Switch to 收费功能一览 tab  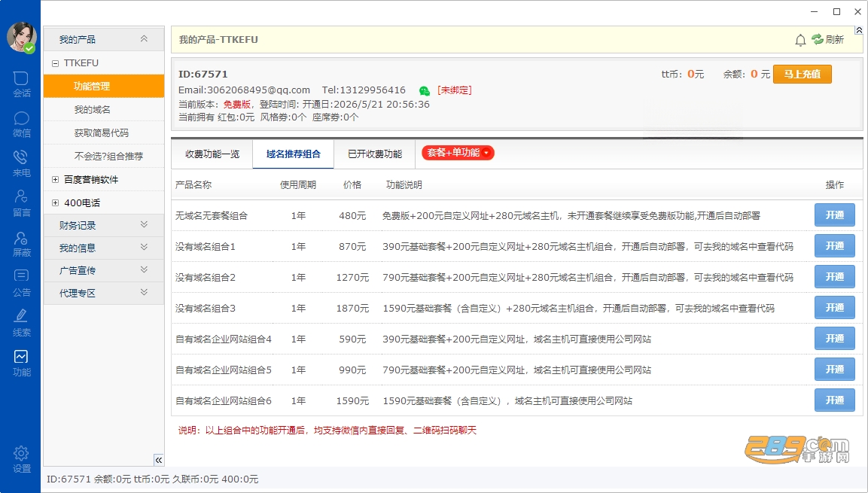tap(212, 154)
